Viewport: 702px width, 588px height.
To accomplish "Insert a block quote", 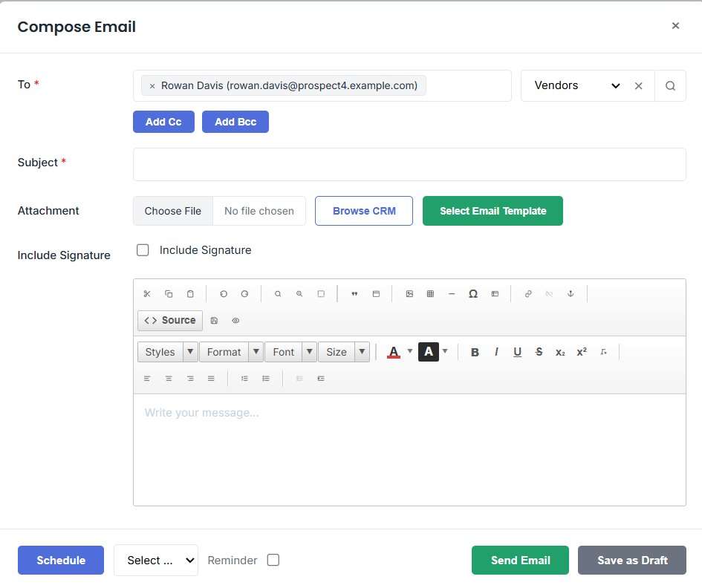I will click(x=354, y=294).
